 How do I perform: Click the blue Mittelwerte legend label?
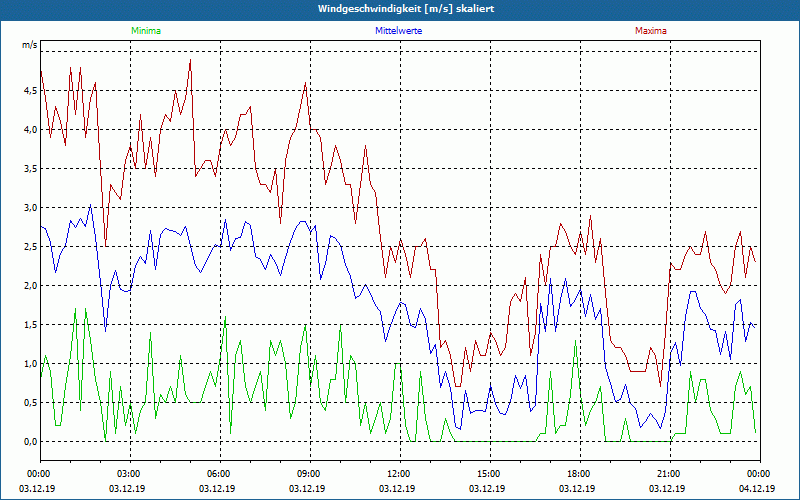coord(398,31)
